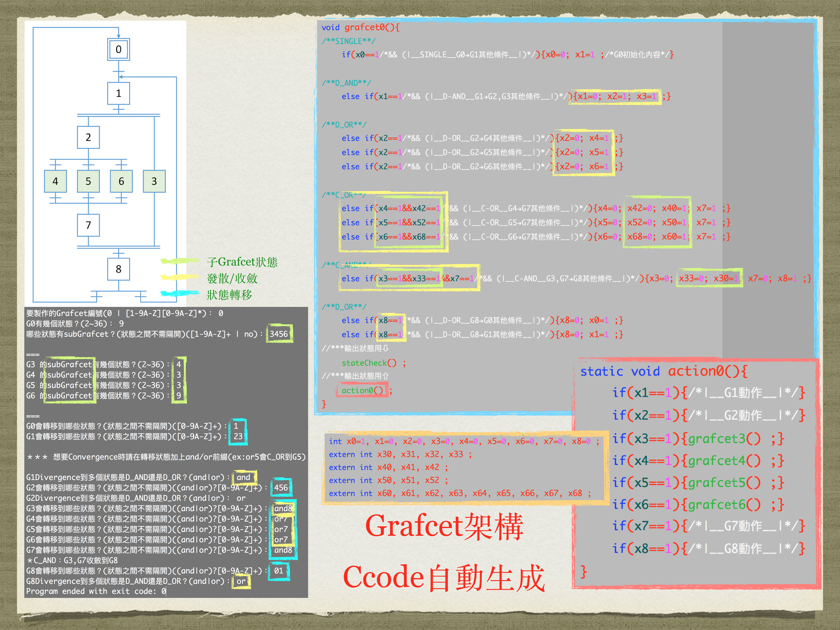Click the static void action0(){ header
The height and width of the screenshot is (630, 840).
click(664, 371)
